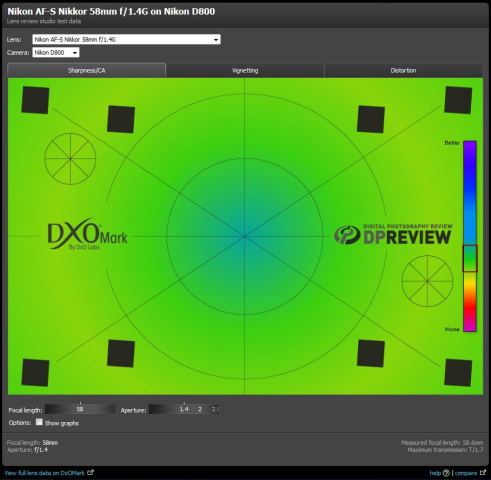This screenshot has height=480, width=491.
Task: Click the 'Measured focal length: 58.6mm' text
Action: coord(442,443)
